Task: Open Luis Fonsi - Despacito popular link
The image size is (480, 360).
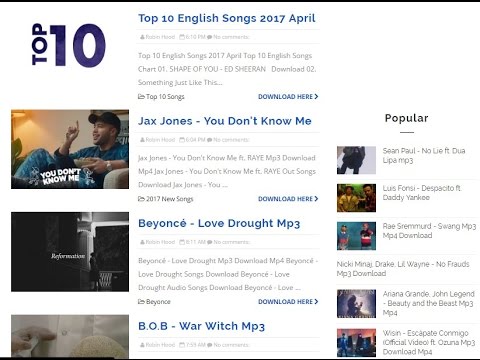Action: tap(422, 193)
